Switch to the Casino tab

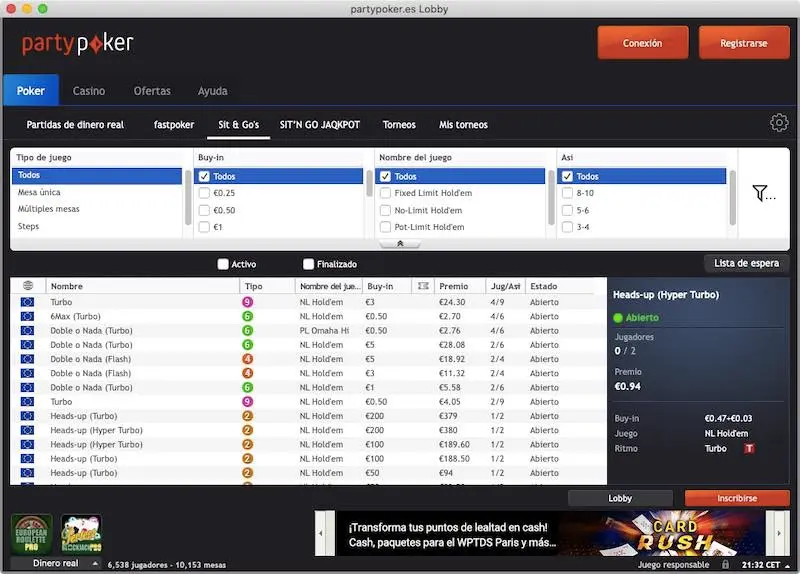click(89, 91)
